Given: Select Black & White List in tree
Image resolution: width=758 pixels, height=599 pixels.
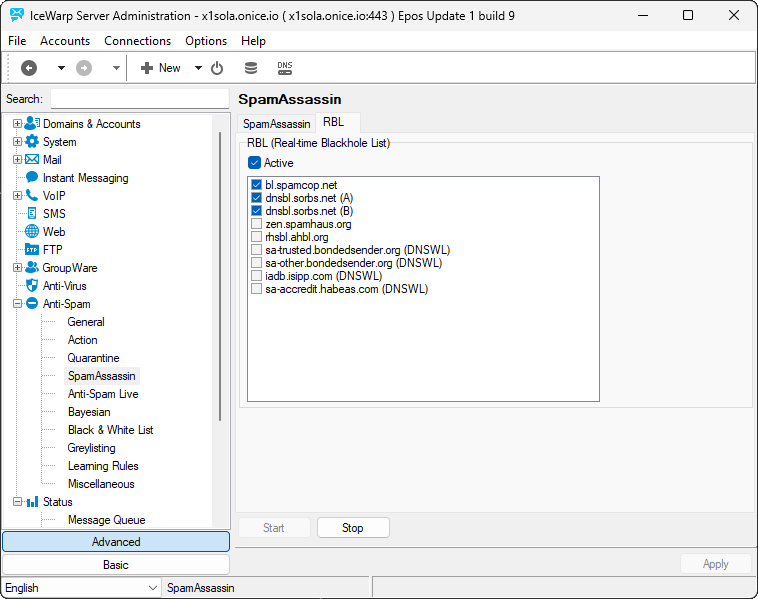Looking at the screenshot, I should pyautogui.click(x=111, y=430).
